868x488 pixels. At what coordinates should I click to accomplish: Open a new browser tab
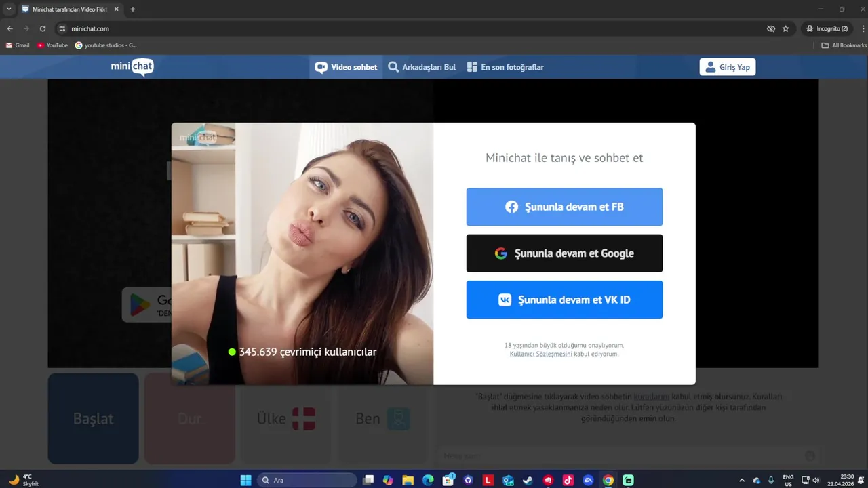pyautogui.click(x=132, y=9)
